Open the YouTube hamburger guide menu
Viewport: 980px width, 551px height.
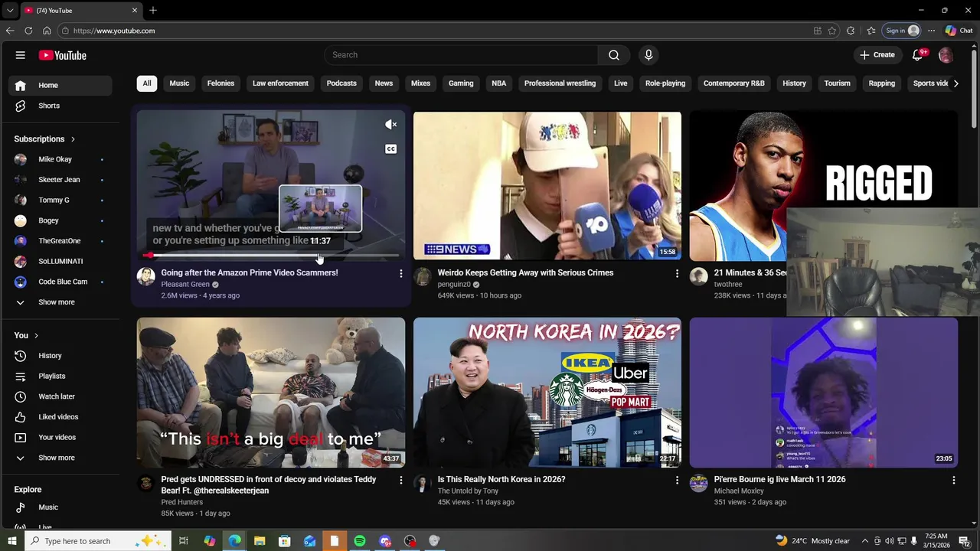[21, 55]
